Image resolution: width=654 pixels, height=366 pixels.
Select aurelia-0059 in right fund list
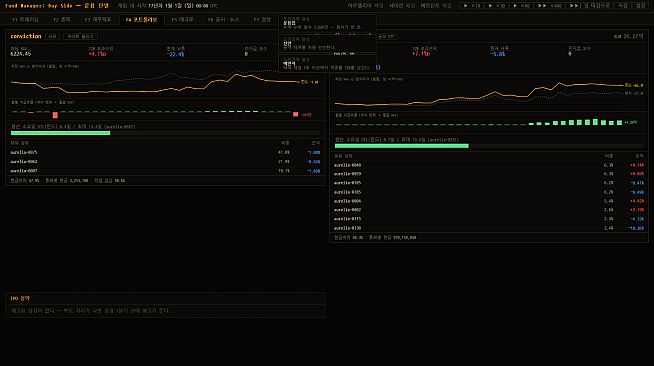tap(489, 174)
